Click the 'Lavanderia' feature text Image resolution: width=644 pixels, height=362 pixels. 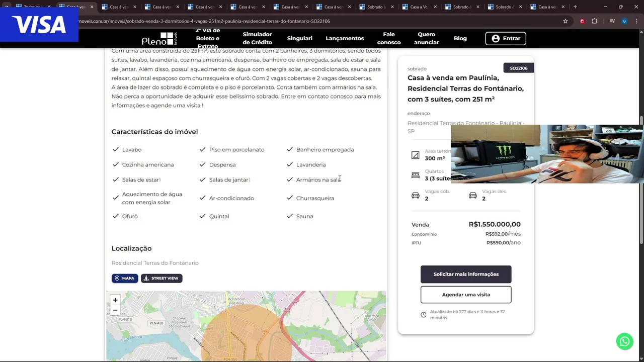[311, 164]
